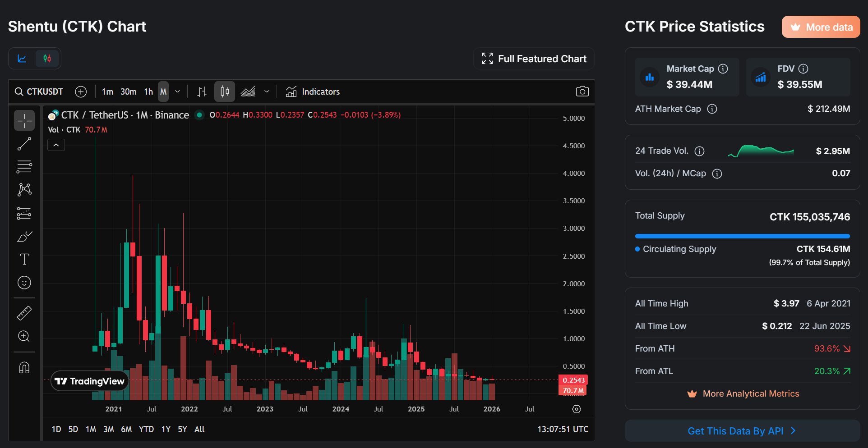This screenshot has width=868, height=448.
Task: Open the time interval dropdown
Action: pos(178,91)
